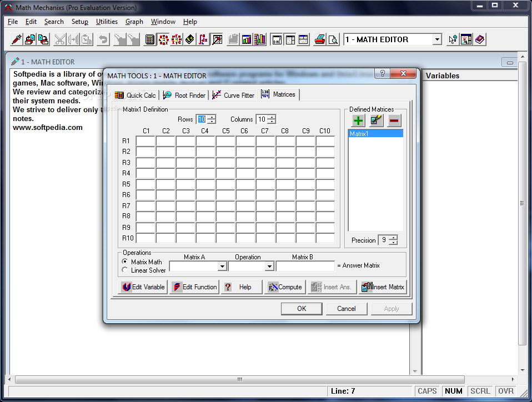The image size is (532, 402).
Task: Click the multicolor histogram toolbar icon
Action: tap(260, 39)
